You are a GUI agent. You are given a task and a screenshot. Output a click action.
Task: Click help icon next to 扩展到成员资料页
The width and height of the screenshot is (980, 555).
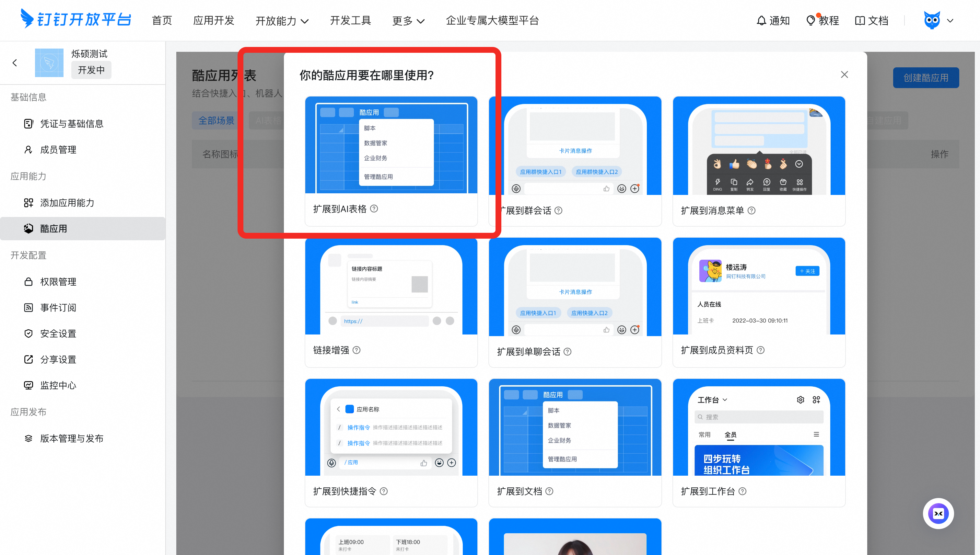[x=761, y=350]
